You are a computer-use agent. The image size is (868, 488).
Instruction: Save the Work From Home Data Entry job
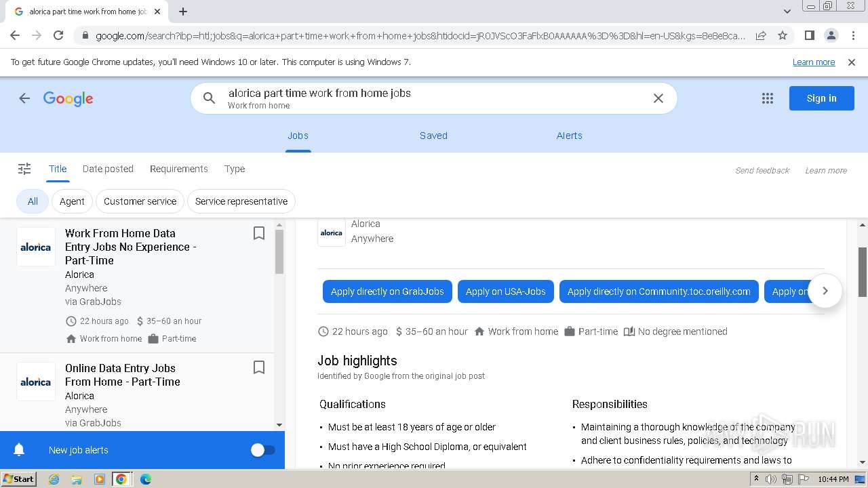[258, 233]
